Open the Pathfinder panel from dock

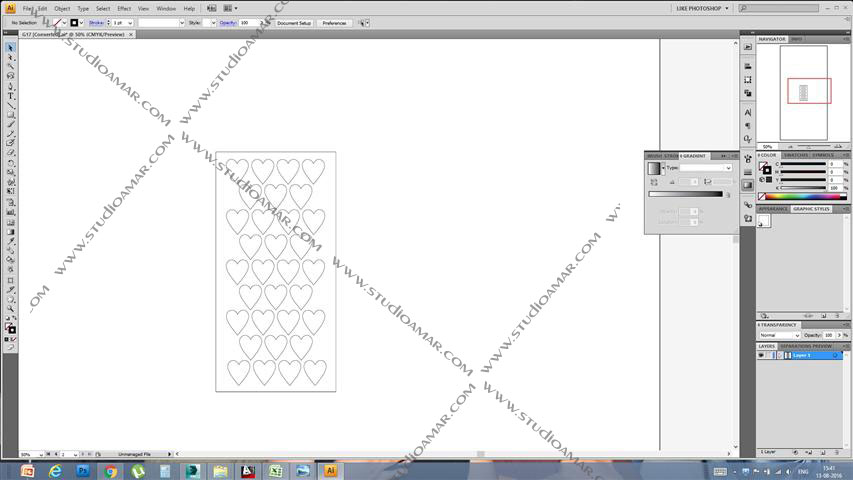[748, 93]
